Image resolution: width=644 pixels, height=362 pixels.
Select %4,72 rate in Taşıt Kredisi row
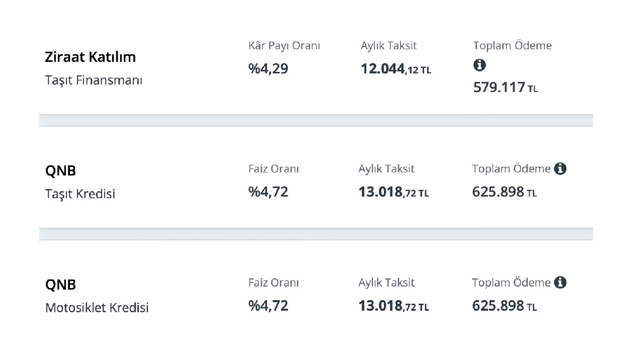(268, 192)
